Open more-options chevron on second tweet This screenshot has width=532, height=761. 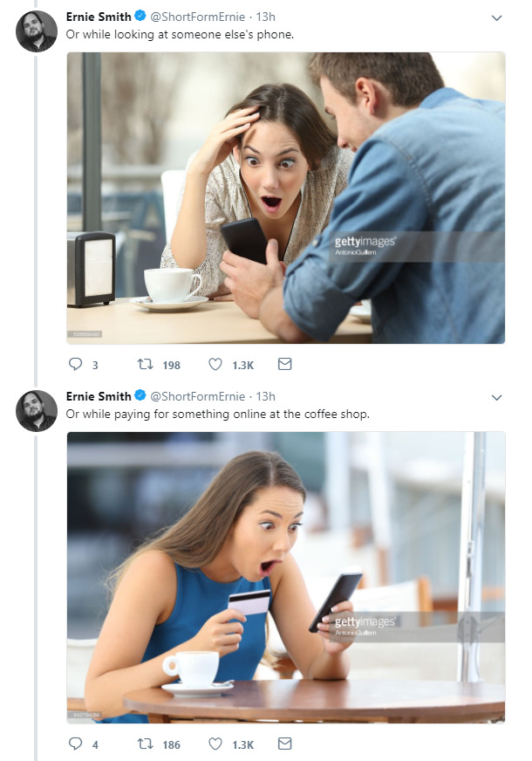496,397
